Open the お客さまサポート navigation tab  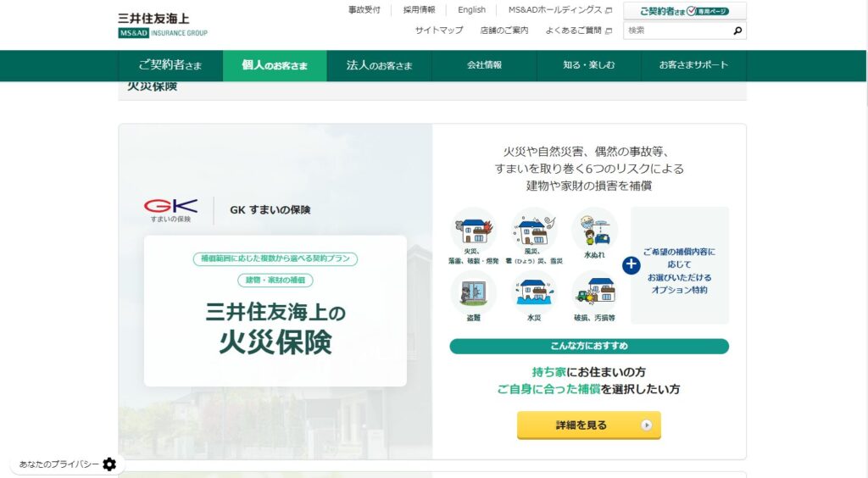[693, 65]
